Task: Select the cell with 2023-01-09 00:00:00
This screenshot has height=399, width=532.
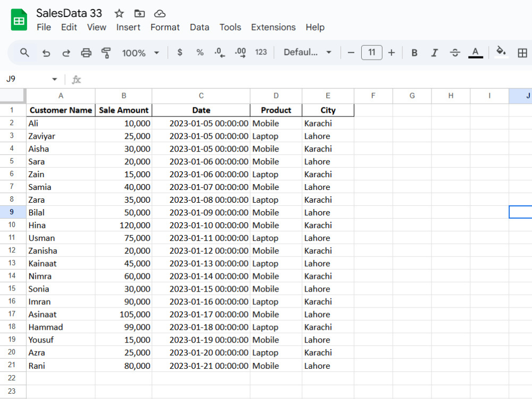Action: pos(201,212)
